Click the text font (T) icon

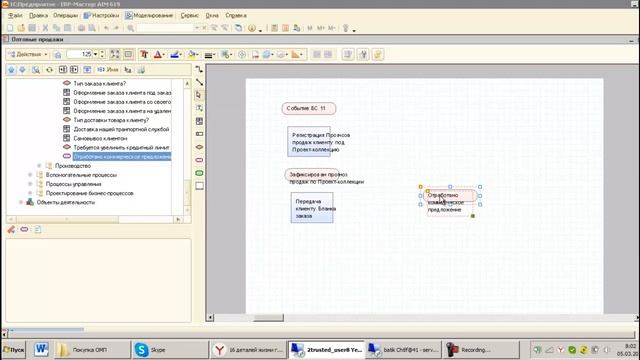(144, 54)
